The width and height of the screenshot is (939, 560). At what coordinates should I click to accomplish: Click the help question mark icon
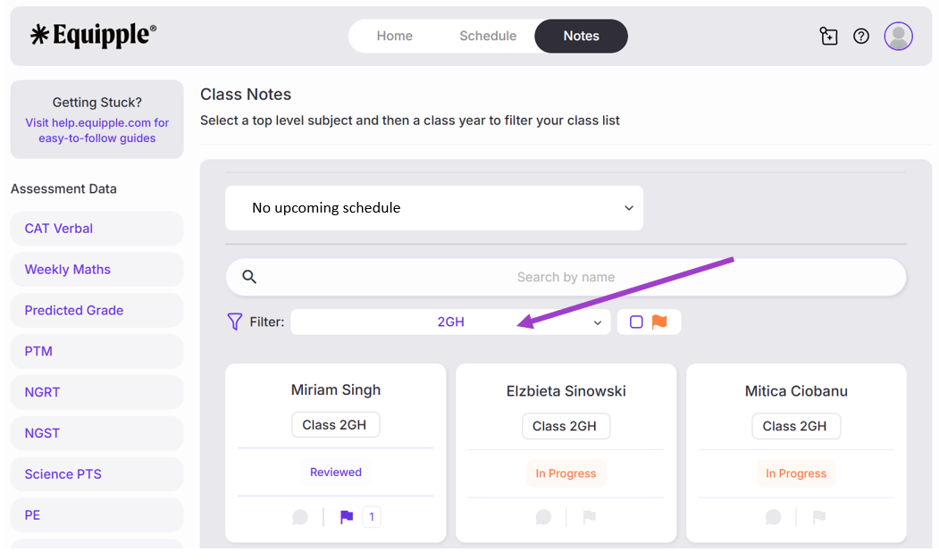861,37
